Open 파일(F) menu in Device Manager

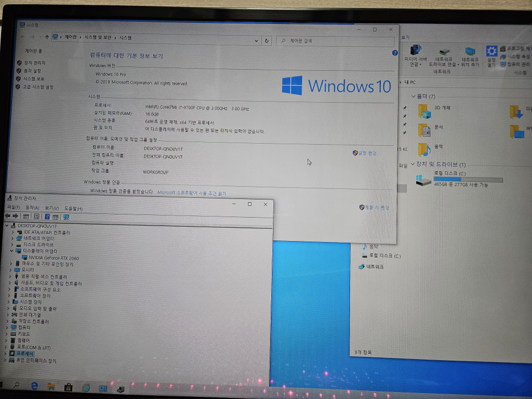[13, 207]
